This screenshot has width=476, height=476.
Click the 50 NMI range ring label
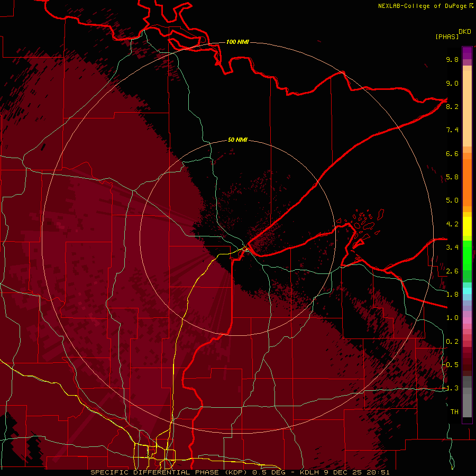(237, 140)
